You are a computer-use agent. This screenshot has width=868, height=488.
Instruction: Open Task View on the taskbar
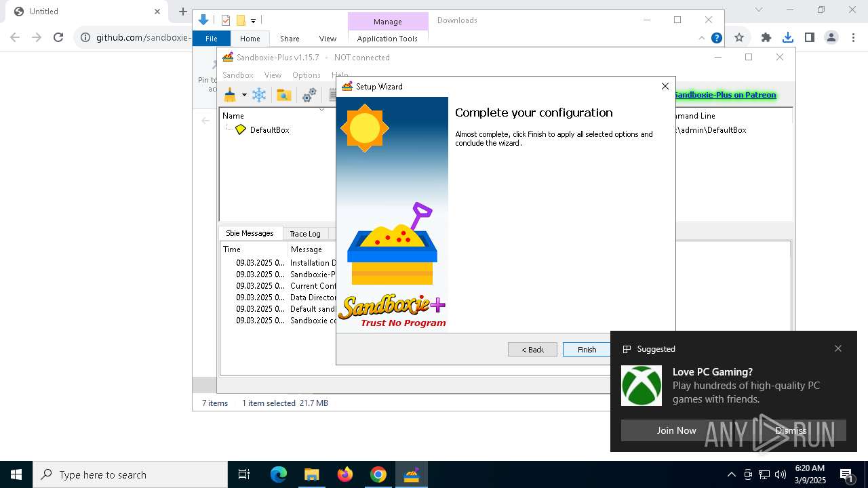(x=244, y=474)
